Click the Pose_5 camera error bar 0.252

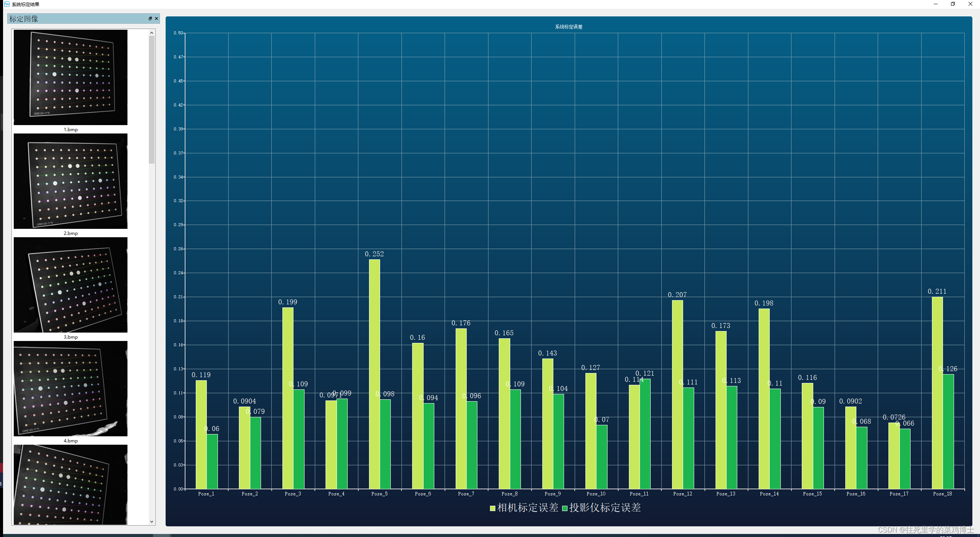[x=374, y=374]
